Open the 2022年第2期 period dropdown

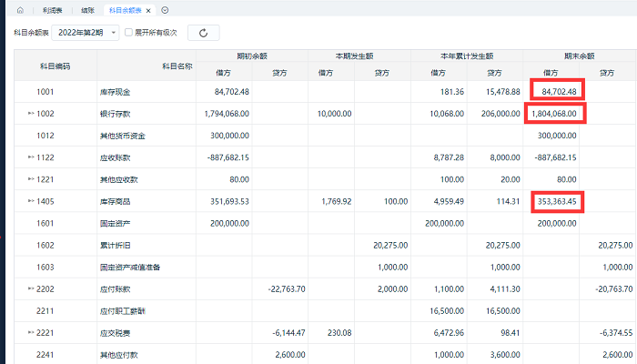(86, 33)
